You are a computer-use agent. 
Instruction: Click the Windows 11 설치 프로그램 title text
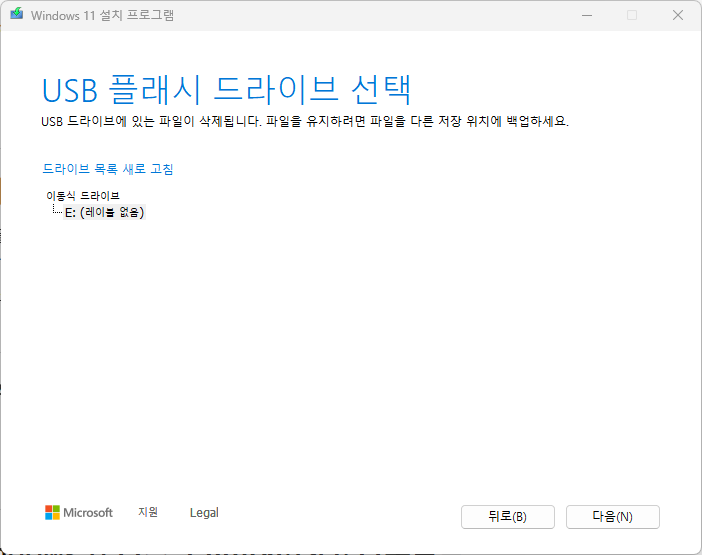tap(102, 15)
